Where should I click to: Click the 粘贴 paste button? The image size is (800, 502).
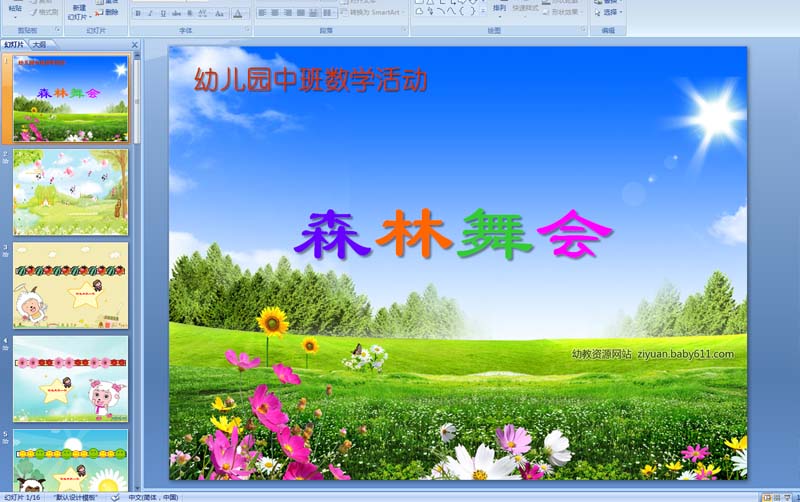coord(15,11)
